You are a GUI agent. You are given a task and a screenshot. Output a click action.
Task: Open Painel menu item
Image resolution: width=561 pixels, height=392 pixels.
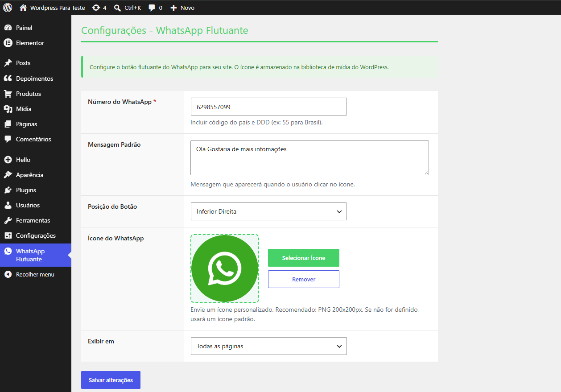pyautogui.click(x=24, y=28)
